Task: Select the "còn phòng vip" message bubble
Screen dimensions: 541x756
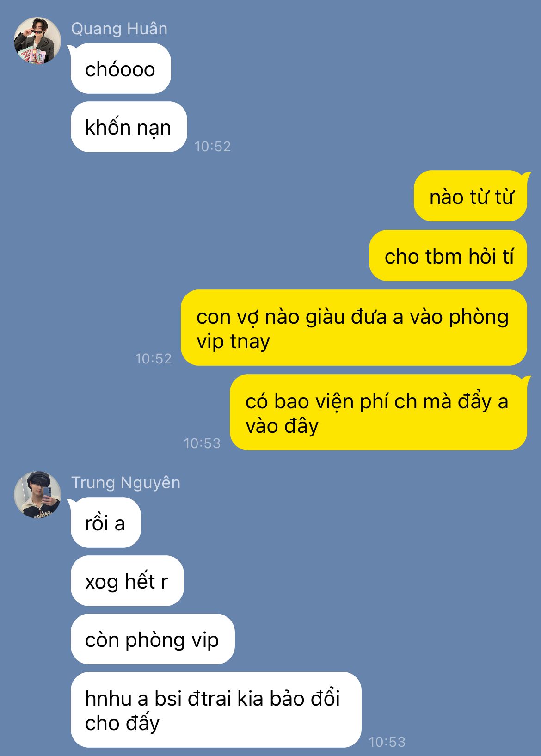Action: tap(153, 639)
